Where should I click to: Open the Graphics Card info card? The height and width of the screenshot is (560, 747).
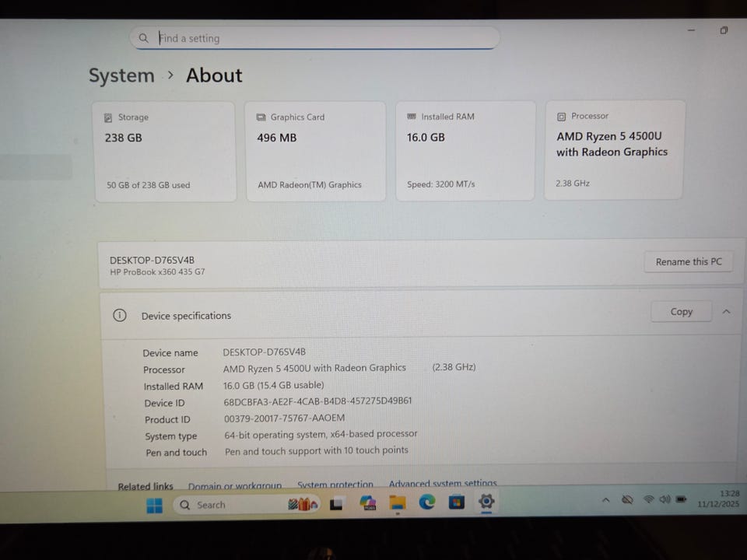coord(315,151)
